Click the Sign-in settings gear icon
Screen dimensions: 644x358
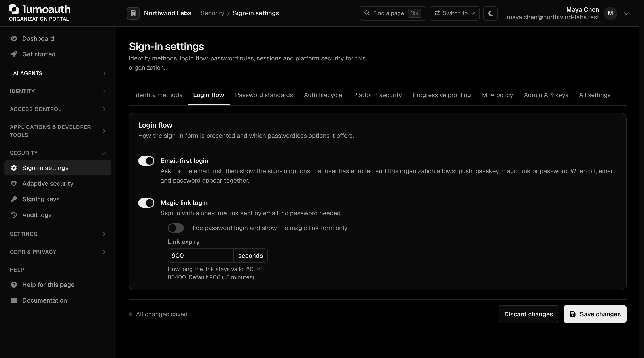pyautogui.click(x=14, y=168)
